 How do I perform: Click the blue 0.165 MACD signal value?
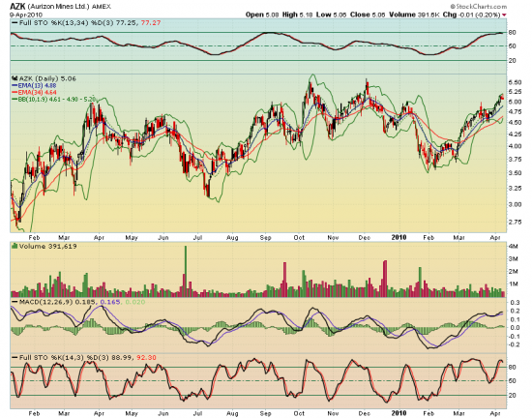click(110, 302)
